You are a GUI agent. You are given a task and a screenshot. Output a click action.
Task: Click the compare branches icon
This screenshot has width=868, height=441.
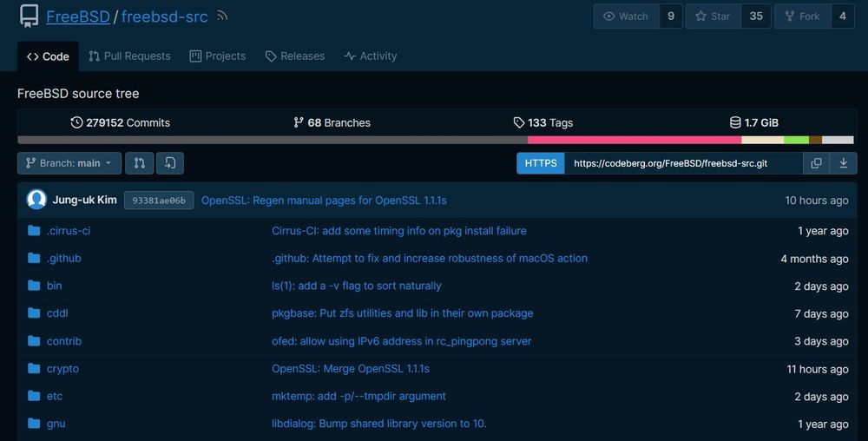139,163
